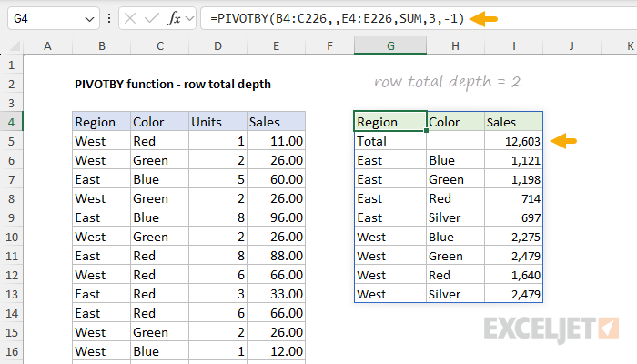Select column A header

(47, 46)
